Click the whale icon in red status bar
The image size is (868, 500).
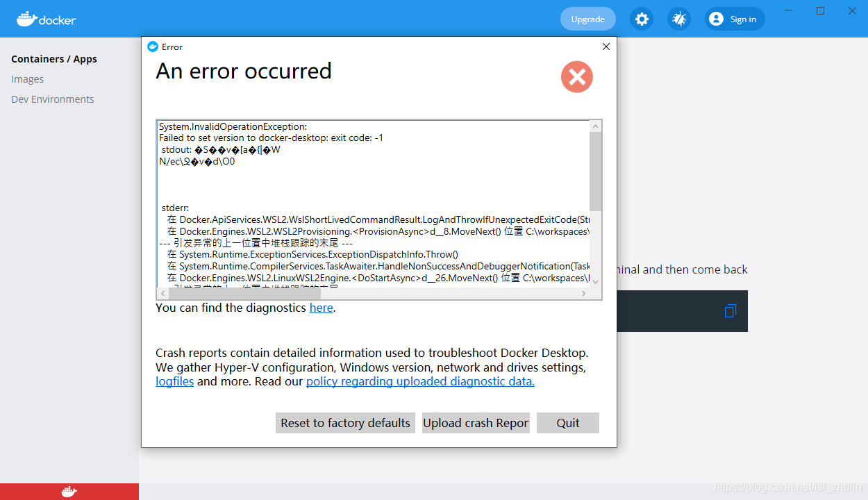click(x=69, y=492)
